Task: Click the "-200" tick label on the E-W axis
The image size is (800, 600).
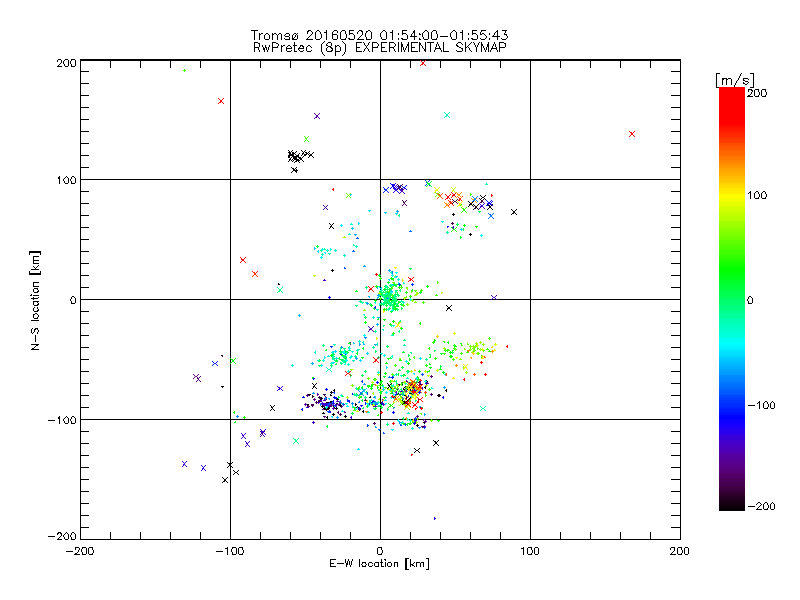Action: tap(80, 551)
